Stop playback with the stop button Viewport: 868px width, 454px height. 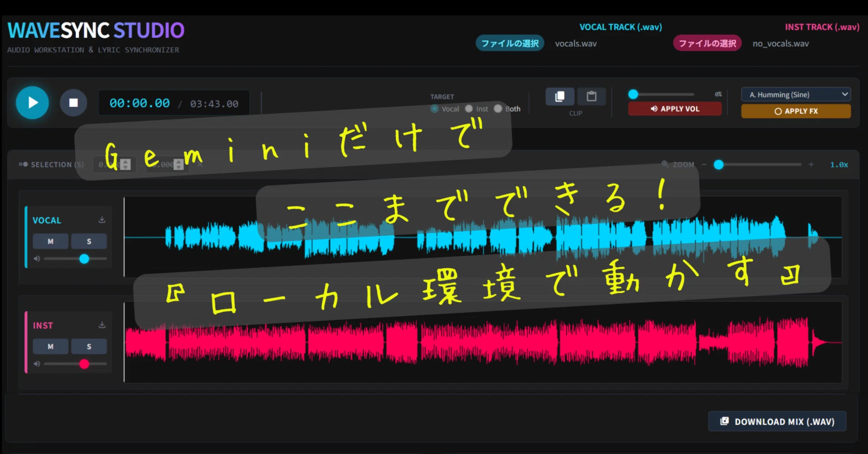(x=73, y=103)
